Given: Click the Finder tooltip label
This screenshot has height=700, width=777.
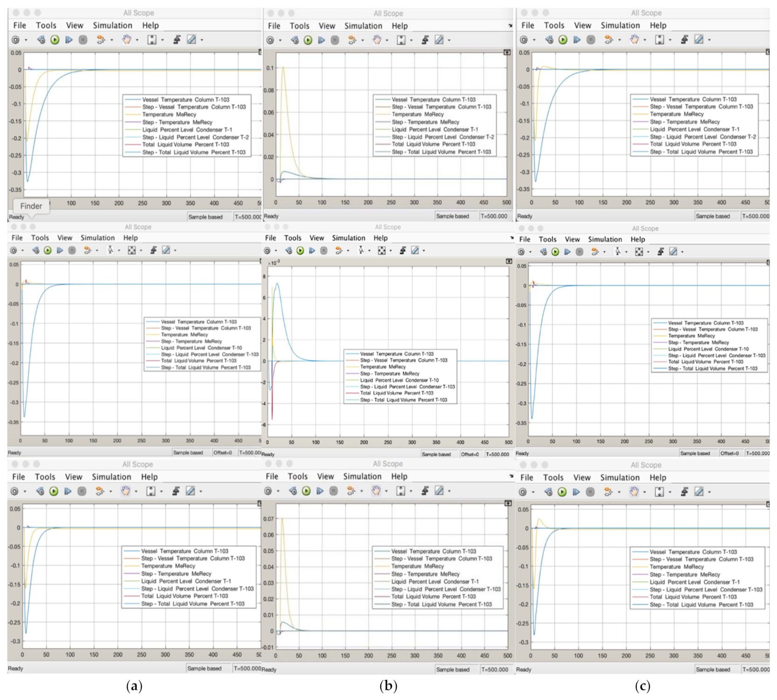Looking at the screenshot, I should pyautogui.click(x=31, y=206).
